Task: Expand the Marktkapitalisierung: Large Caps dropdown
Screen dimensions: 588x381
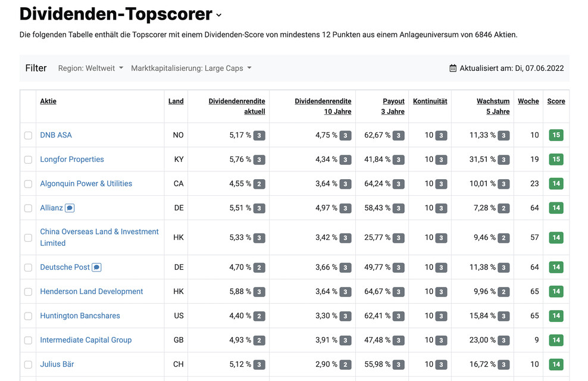Action: pos(191,68)
